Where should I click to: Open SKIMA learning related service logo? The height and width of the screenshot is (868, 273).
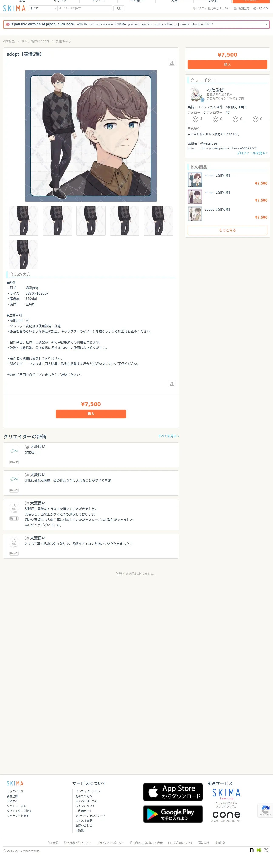tap(226, 794)
